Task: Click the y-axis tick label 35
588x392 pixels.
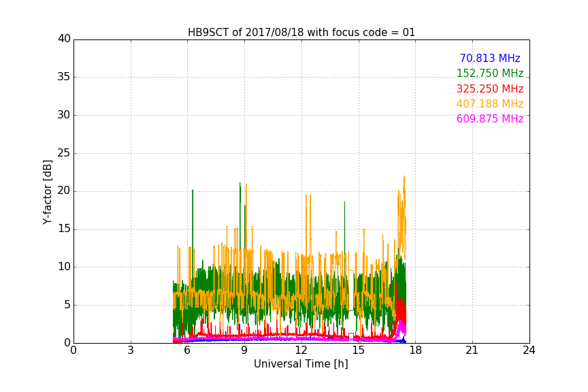Action: pos(64,77)
